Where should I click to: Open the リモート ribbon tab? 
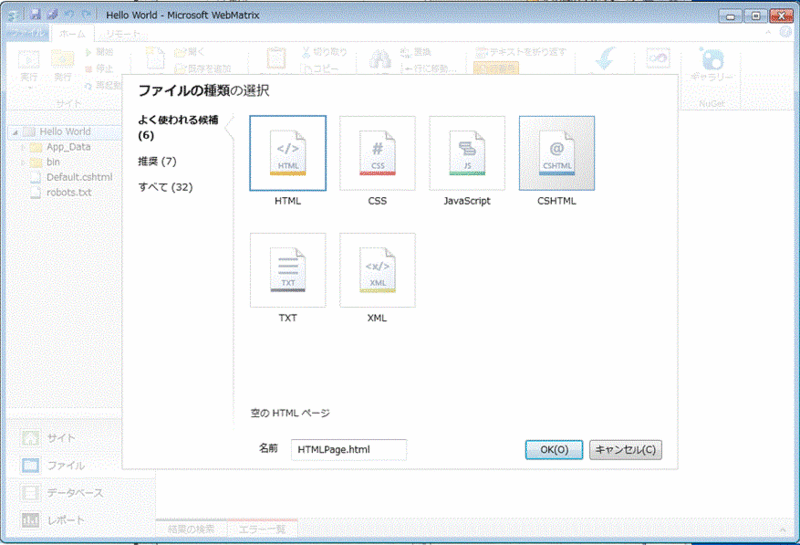[x=122, y=34]
